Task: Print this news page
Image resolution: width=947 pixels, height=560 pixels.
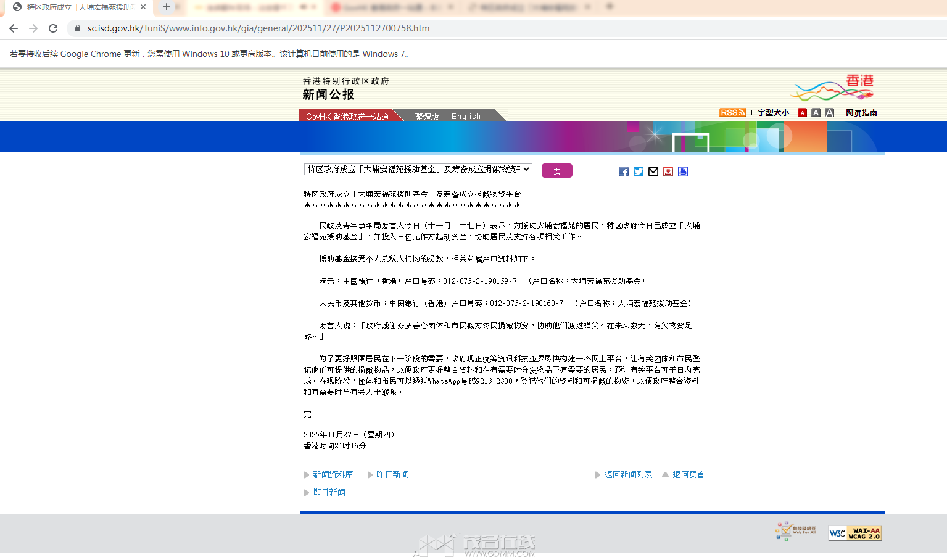Action: click(x=682, y=171)
